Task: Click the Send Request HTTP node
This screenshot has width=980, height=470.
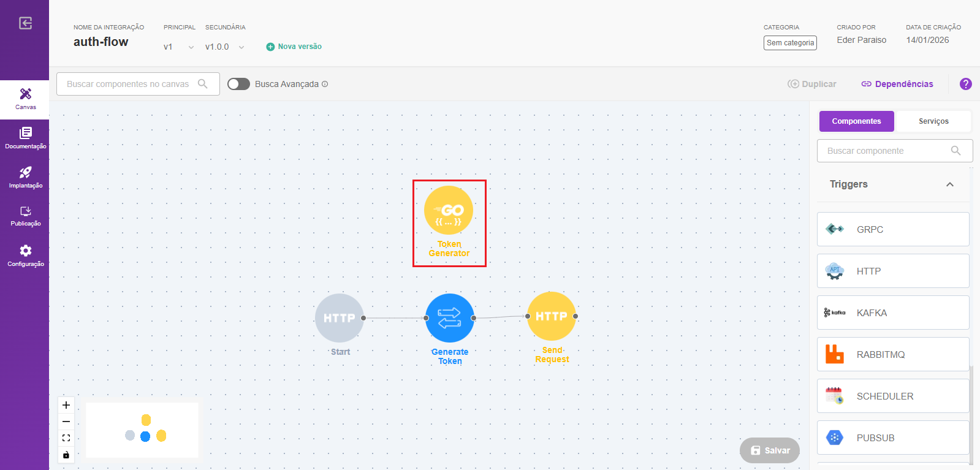Action: [x=551, y=316]
